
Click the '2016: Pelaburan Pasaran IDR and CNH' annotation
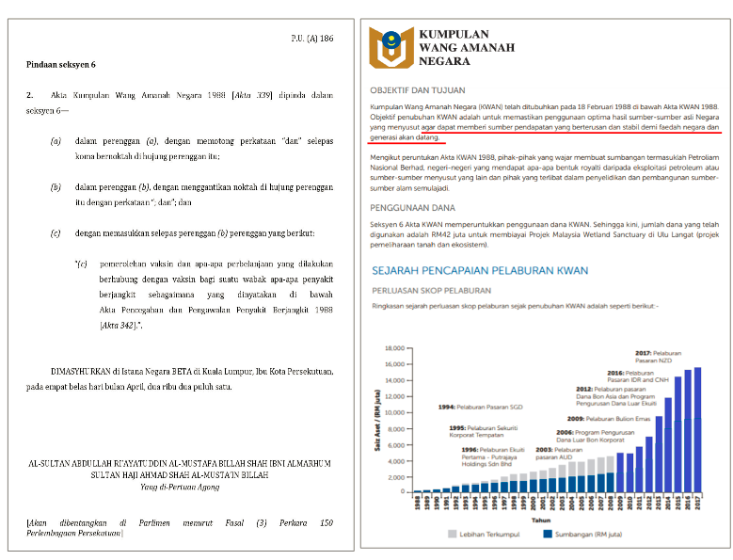[638, 376]
